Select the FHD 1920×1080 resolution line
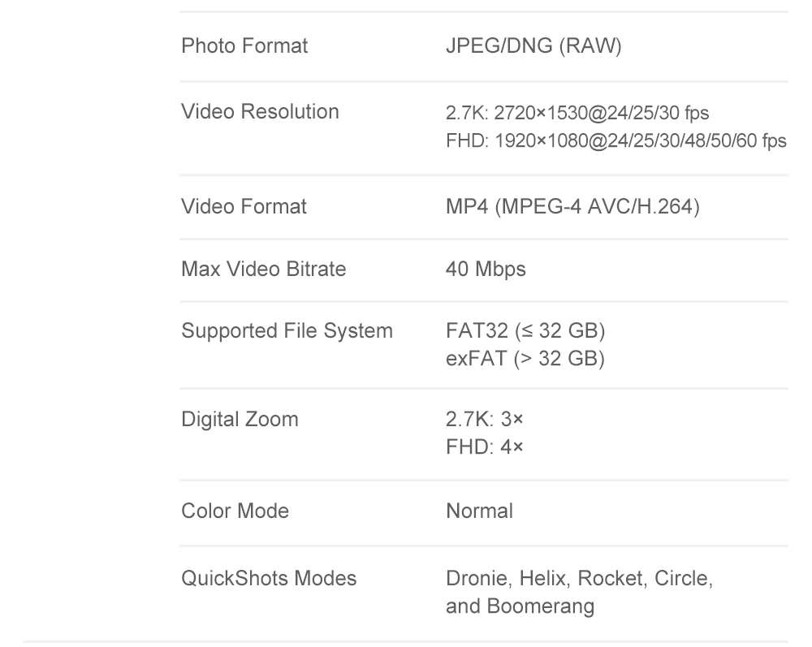The image size is (812, 647). click(x=615, y=141)
